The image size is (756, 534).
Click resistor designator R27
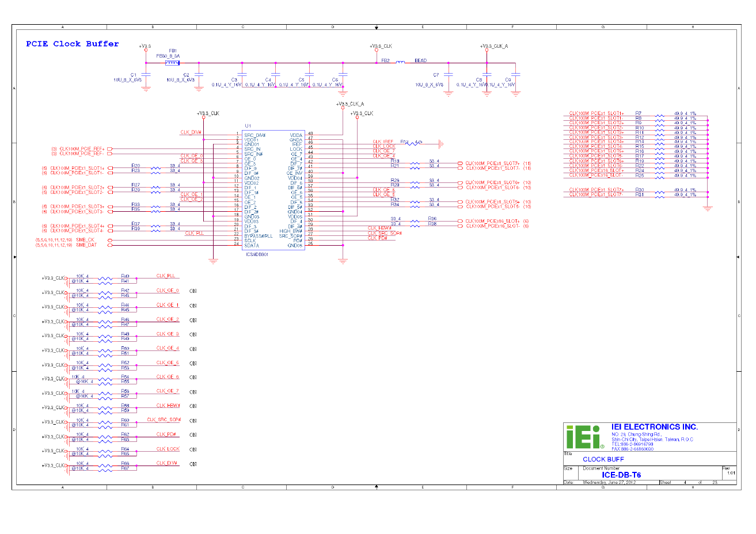click(136, 185)
